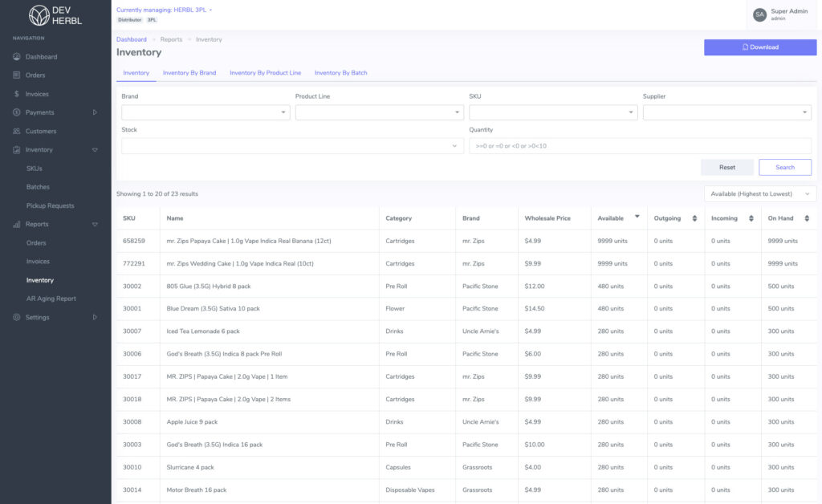Open Pickup Requests in sidebar

point(51,205)
